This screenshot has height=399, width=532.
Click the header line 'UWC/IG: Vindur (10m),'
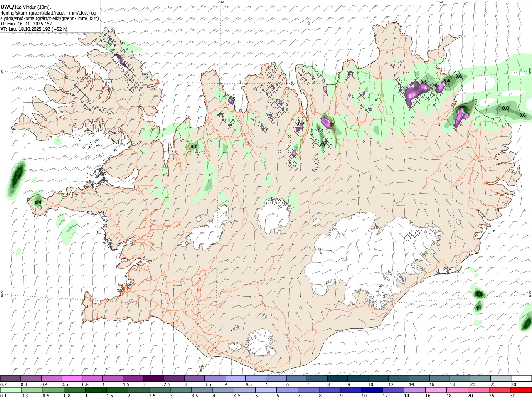click(x=25, y=7)
